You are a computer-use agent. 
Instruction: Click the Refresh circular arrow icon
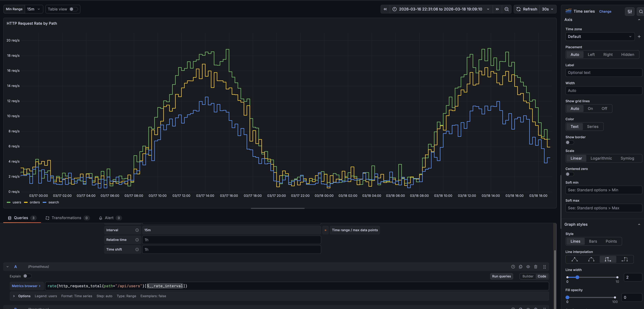(x=518, y=9)
